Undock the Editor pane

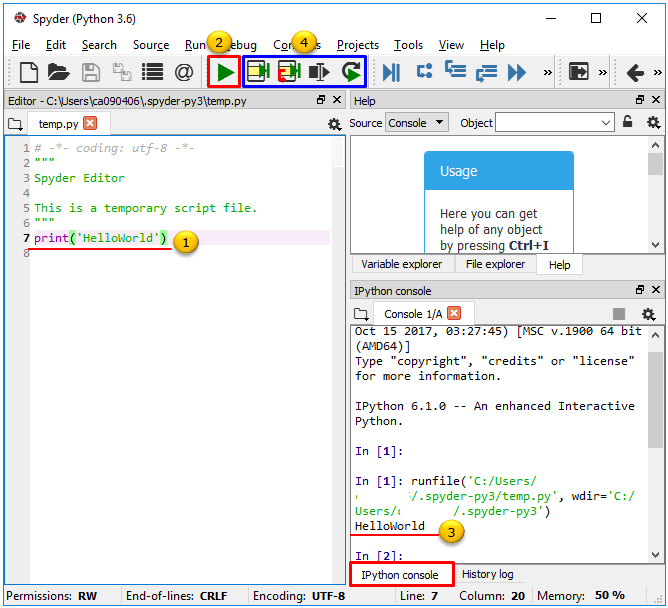click(x=321, y=100)
